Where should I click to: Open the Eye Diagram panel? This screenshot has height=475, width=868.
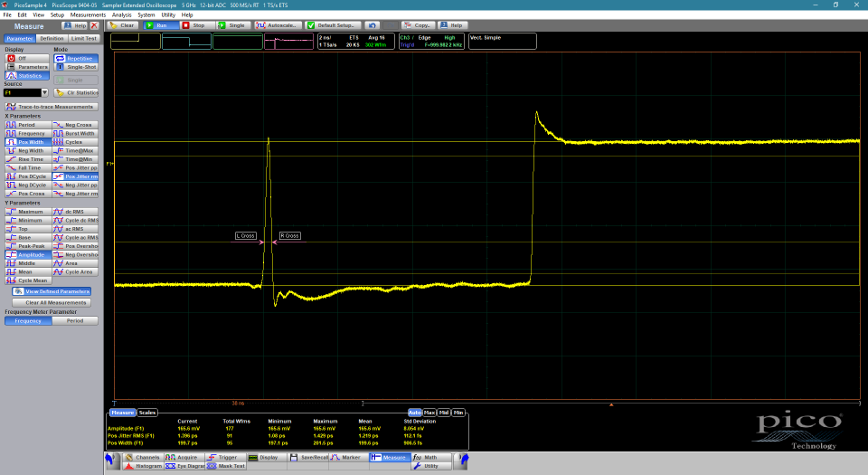tap(186, 465)
